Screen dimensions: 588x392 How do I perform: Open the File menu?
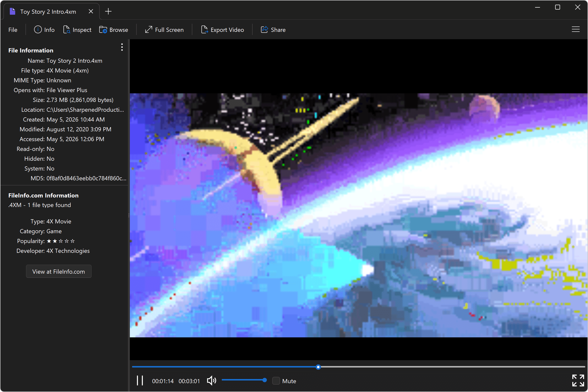tap(13, 30)
